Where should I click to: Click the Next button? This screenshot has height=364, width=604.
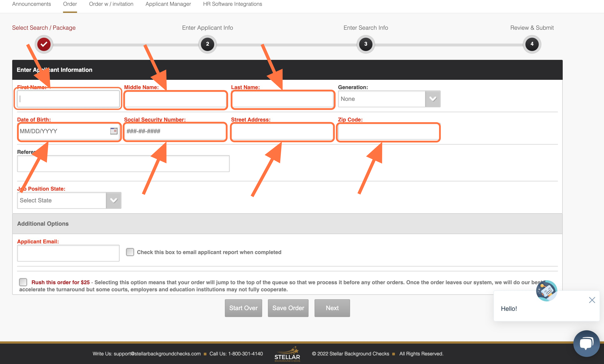pos(332,308)
